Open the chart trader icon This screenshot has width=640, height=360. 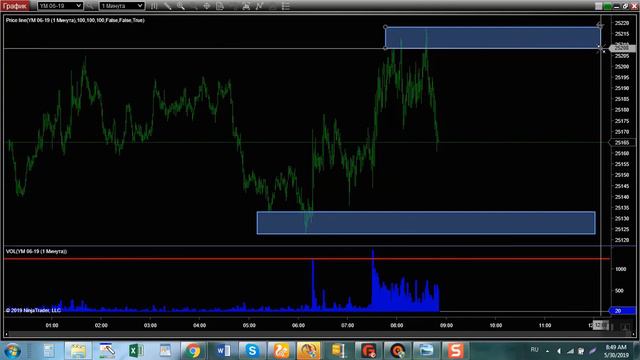pos(246,6)
